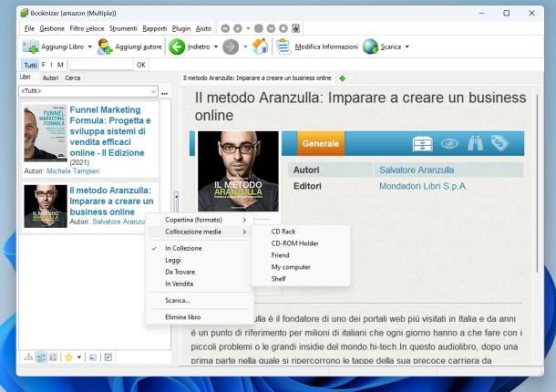Click the play button in the menu bar
The image size is (556, 392).
pos(238,28)
